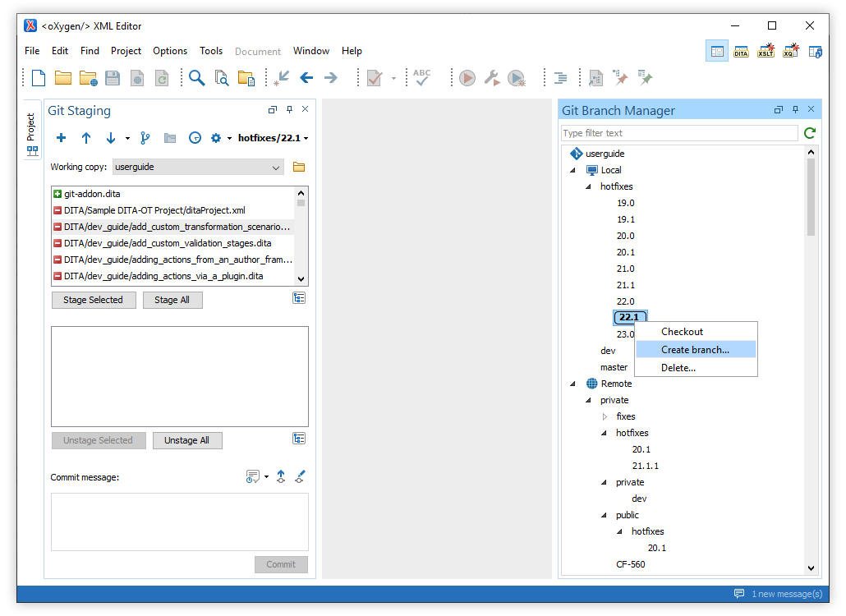Click the Forward arrow toolbar icon

[x=331, y=78]
